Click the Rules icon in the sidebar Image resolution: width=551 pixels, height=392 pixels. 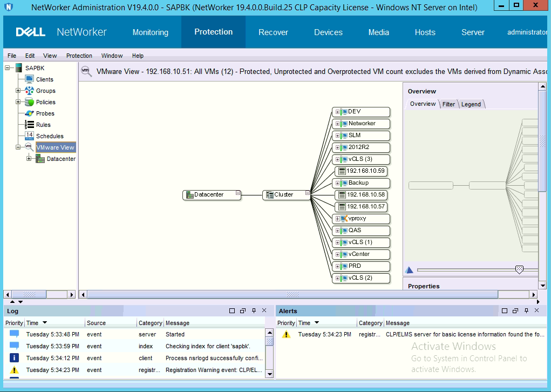29,125
